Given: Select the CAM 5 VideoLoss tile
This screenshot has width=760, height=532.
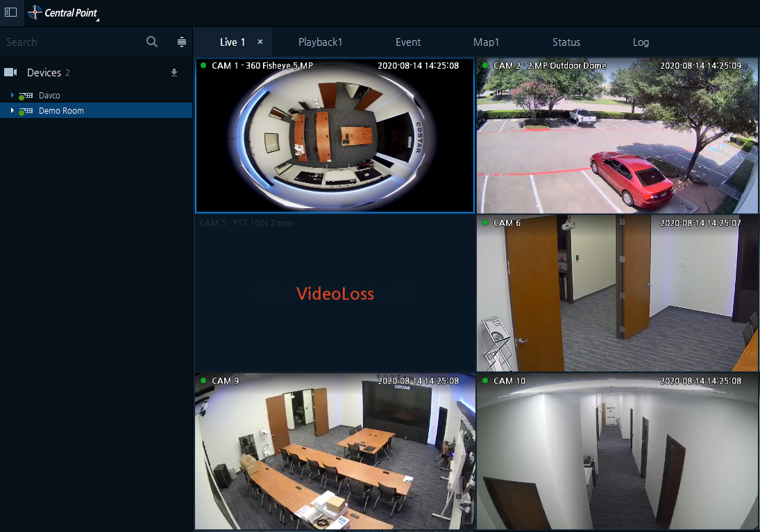Looking at the screenshot, I should [x=335, y=293].
